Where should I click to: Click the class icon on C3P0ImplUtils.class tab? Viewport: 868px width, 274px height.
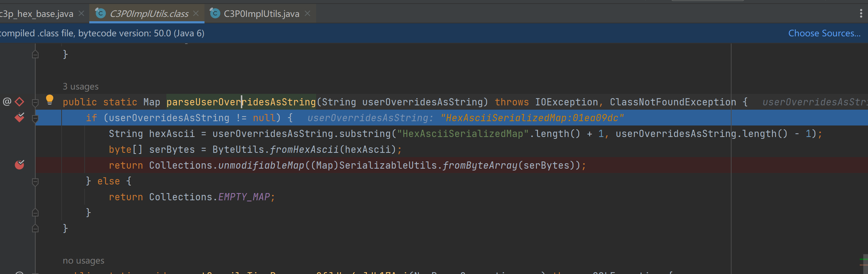click(100, 14)
